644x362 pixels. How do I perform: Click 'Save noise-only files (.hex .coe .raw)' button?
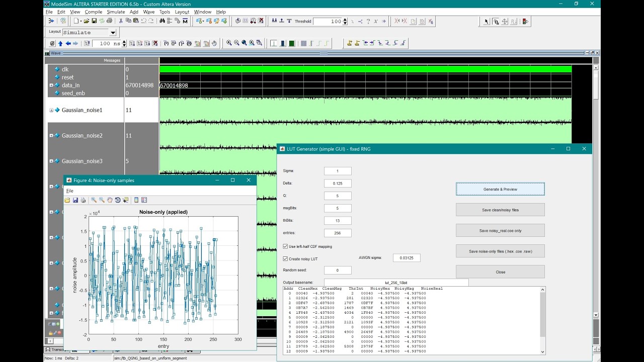tap(500, 251)
